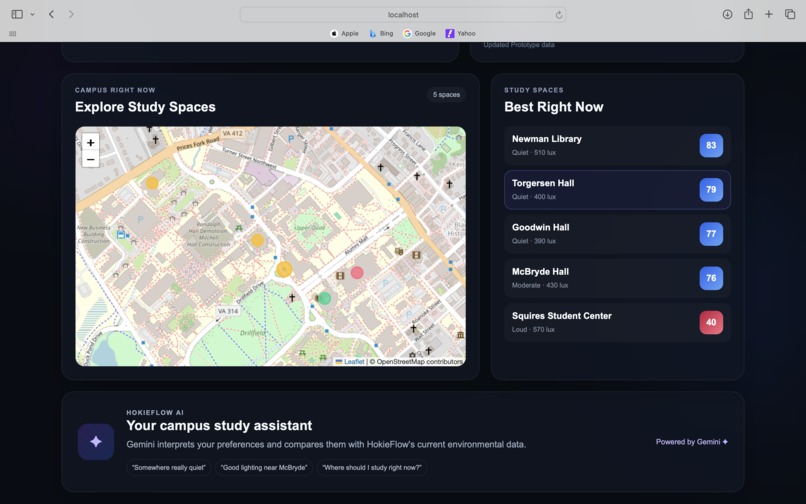This screenshot has width=806, height=504.
Task: Click "Loud · 570 lux" text
Action: pos(533,329)
